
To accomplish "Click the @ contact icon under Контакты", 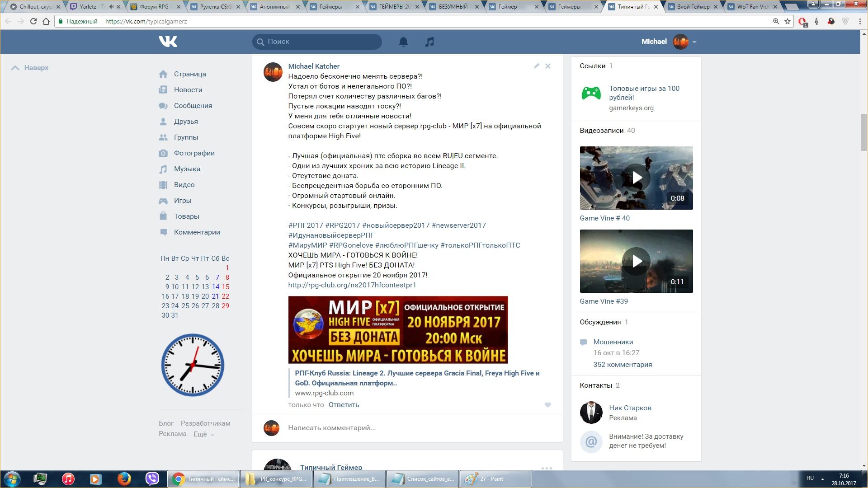I will tap(591, 441).
